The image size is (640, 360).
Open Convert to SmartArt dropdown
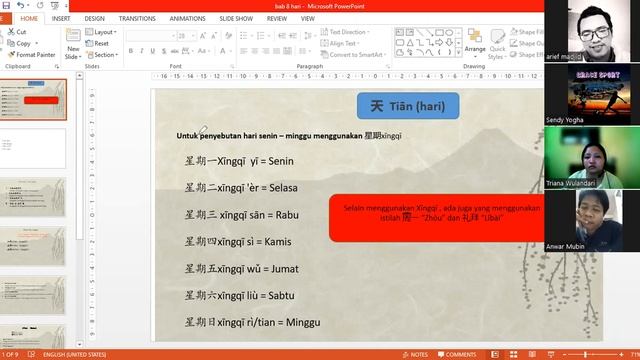(353, 55)
